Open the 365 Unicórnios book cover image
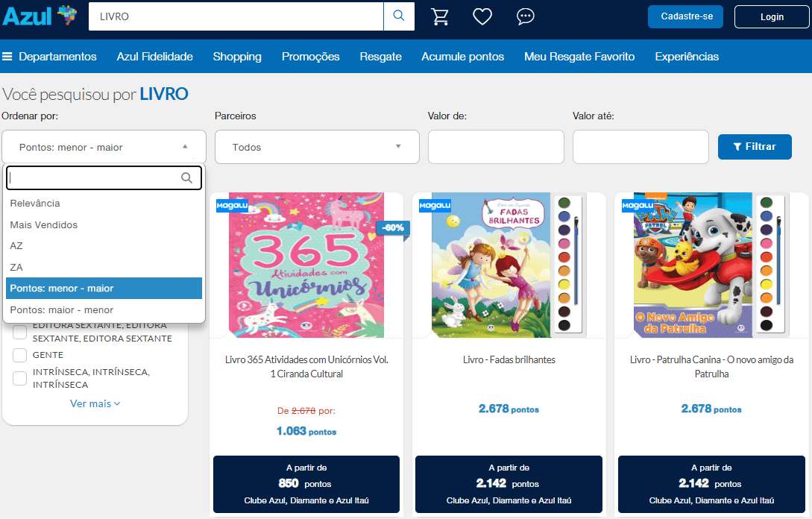The height and width of the screenshot is (519, 812). pyautogui.click(x=306, y=265)
